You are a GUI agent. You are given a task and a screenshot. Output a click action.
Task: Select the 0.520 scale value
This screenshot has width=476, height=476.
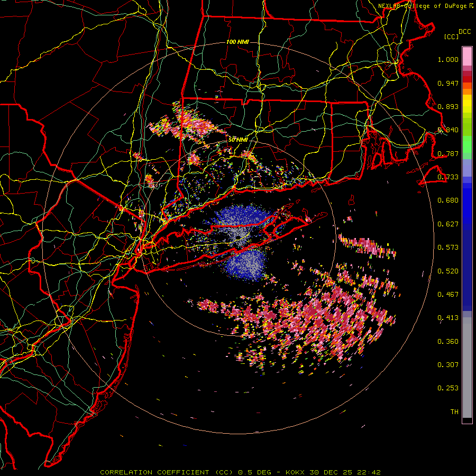(448, 271)
